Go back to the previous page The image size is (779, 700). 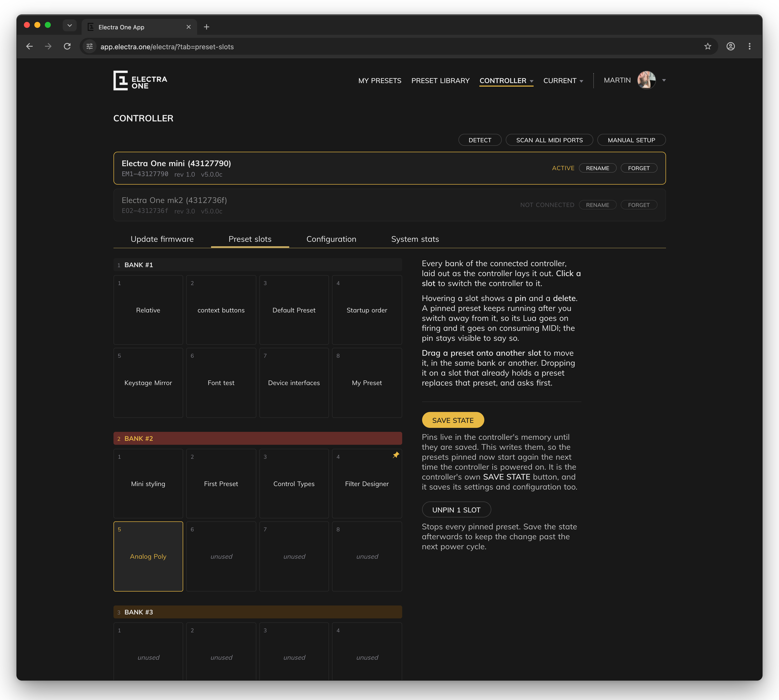[30, 47]
